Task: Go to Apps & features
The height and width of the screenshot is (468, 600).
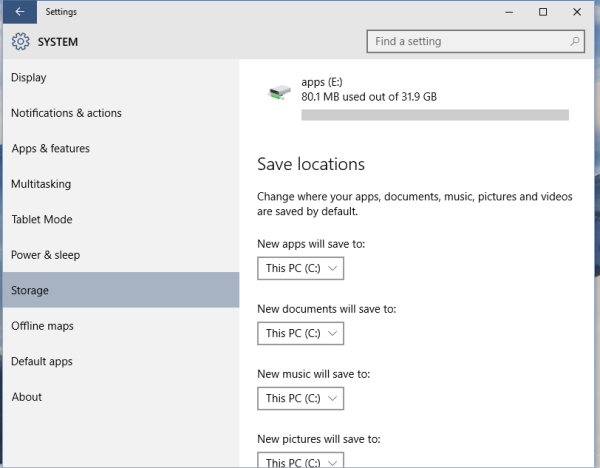Action: 121,148
